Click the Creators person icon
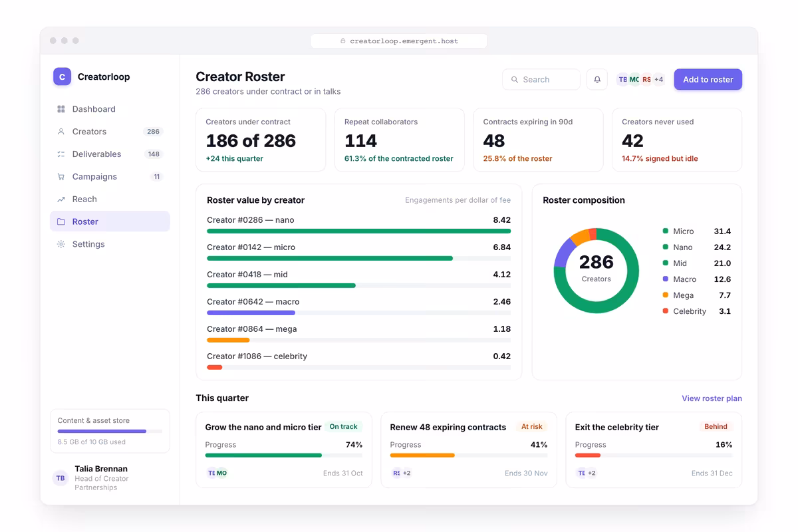Viewport: 798px width, 532px height. 61,132
